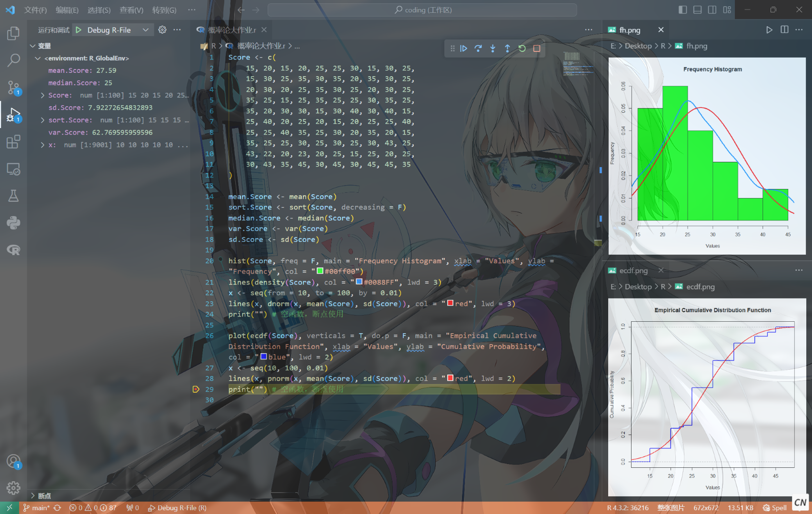Image resolution: width=812 pixels, height=514 pixels.
Task: Expand the Score variable
Action: pyautogui.click(x=43, y=96)
